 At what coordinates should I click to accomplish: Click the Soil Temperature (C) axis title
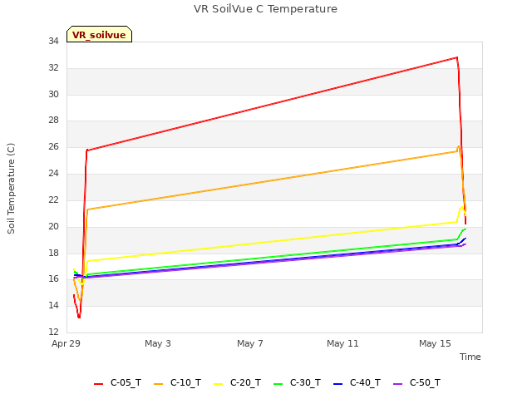tap(11, 189)
